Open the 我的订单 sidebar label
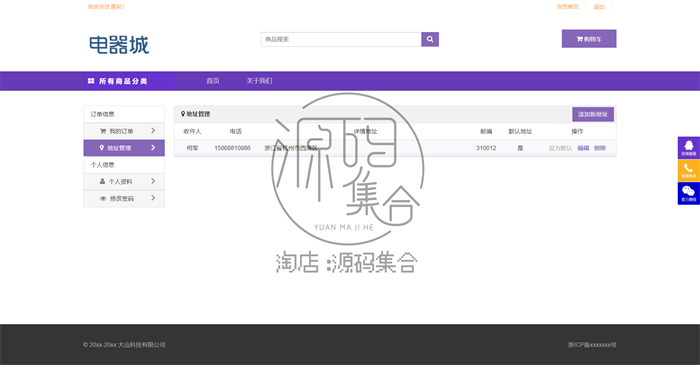This screenshot has width=700, height=365. point(121,131)
